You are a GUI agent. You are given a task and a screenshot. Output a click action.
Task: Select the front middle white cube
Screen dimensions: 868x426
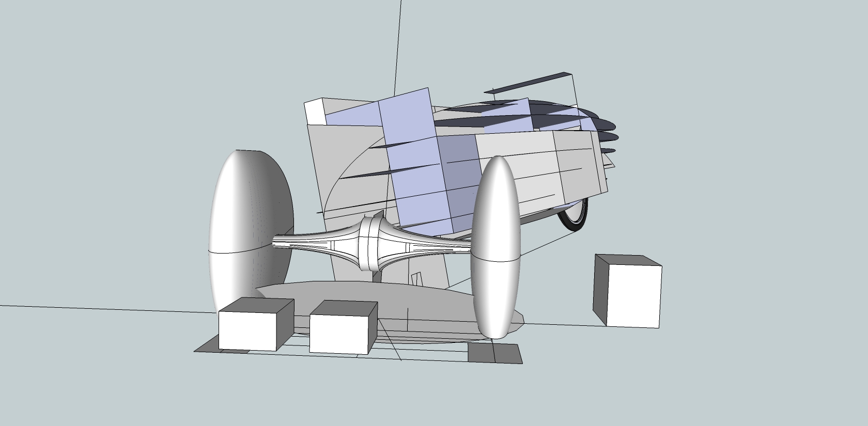[x=339, y=334]
